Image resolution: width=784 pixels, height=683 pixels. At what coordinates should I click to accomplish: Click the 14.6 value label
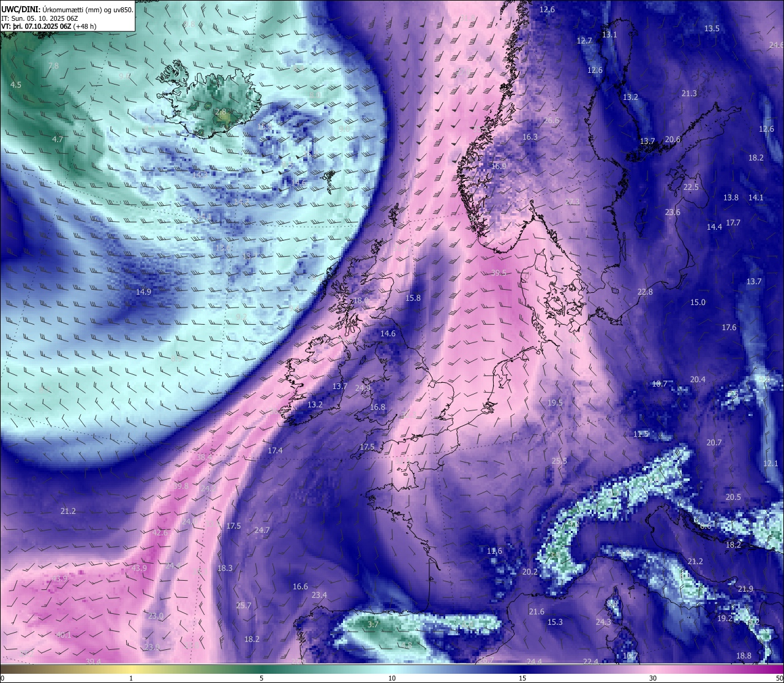pos(388,333)
